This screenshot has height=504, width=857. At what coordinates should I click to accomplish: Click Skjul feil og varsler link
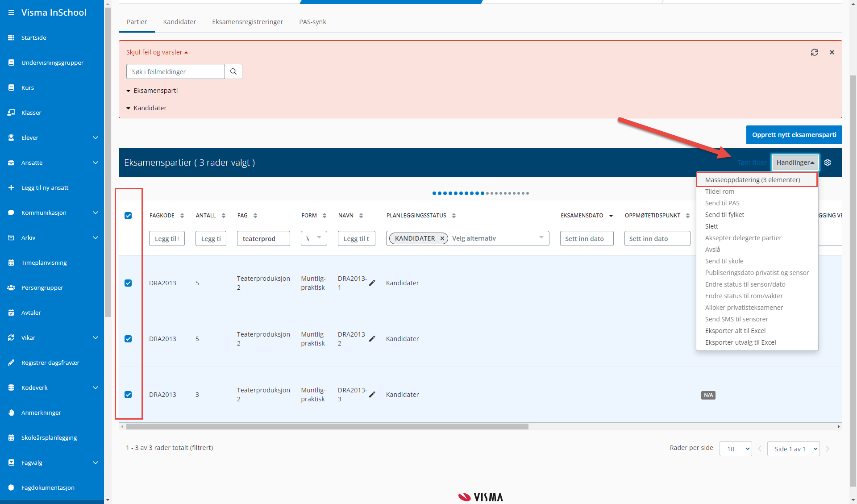point(157,52)
